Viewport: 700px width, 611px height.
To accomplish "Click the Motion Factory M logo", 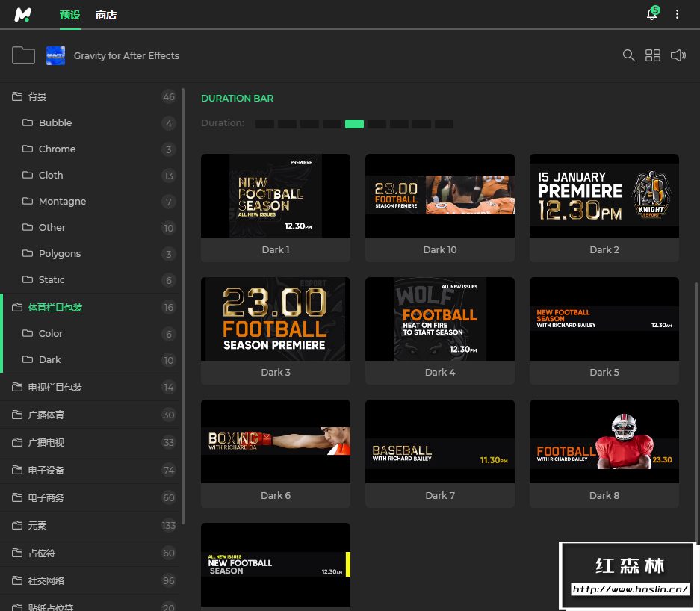I will (22, 14).
